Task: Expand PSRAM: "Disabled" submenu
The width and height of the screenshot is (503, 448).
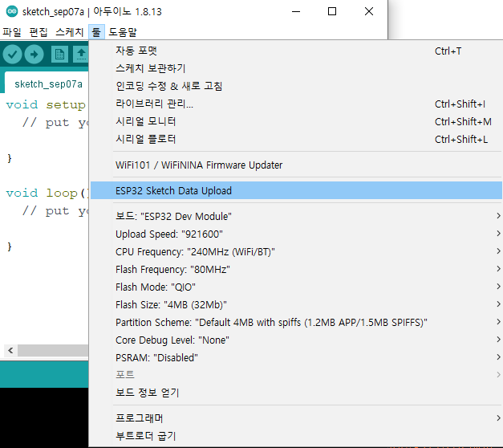Action: point(296,357)
